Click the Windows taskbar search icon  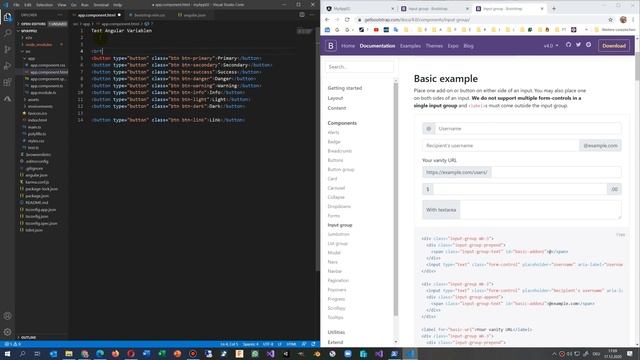click(x=22, y=354)
